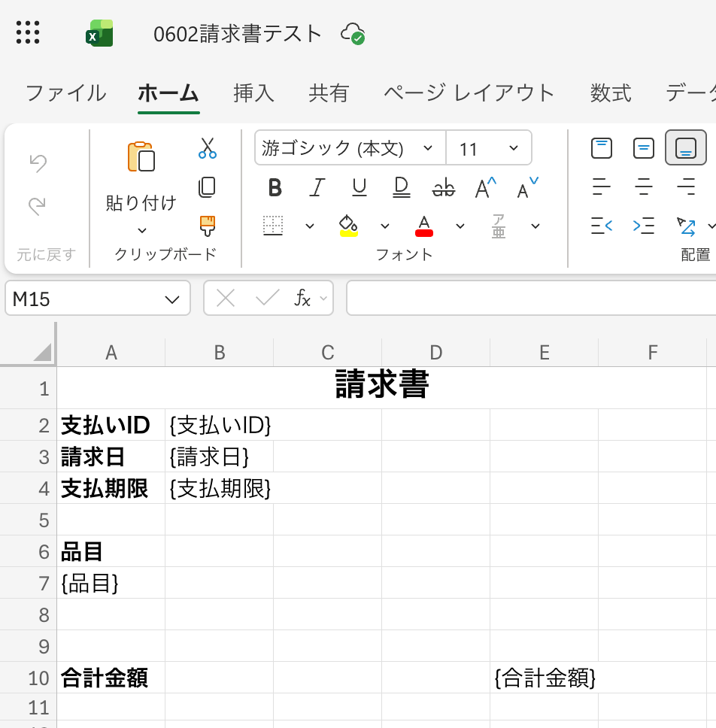Select the 支払期限 label cell
This screenshot has height=728, width=716.
point(111,488)
